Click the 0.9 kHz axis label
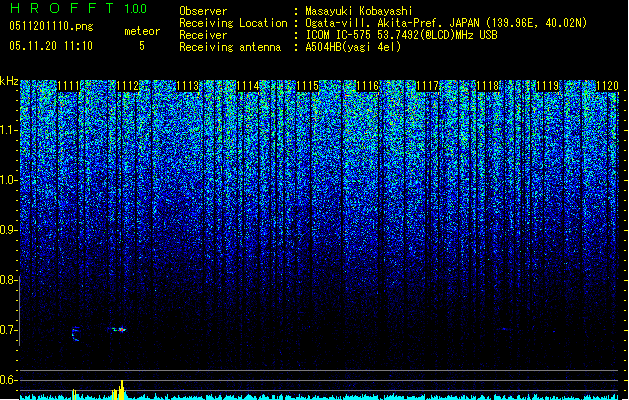Viewport: 629px width, 400px height. point(8,230)
